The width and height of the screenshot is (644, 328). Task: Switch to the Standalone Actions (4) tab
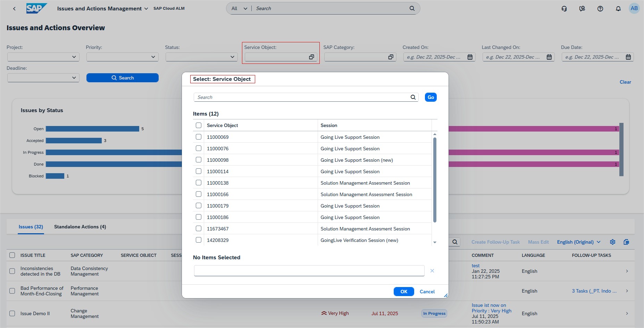80,227
